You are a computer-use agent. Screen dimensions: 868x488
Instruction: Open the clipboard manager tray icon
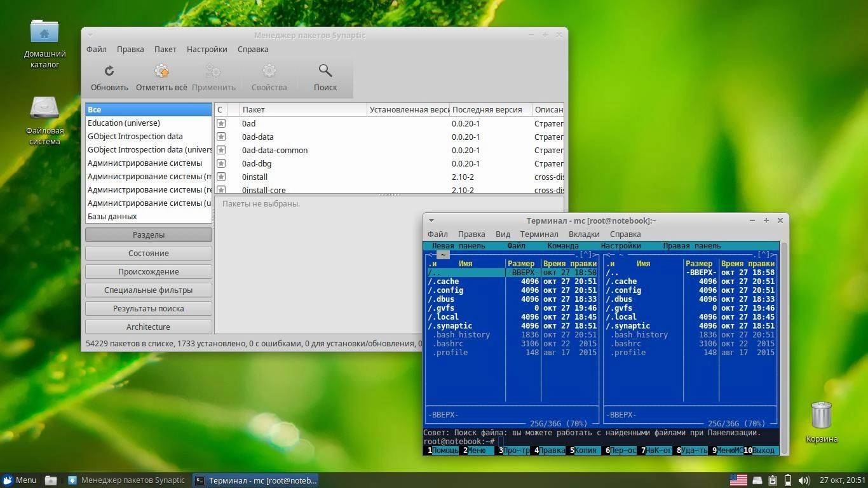click(773, 480)
